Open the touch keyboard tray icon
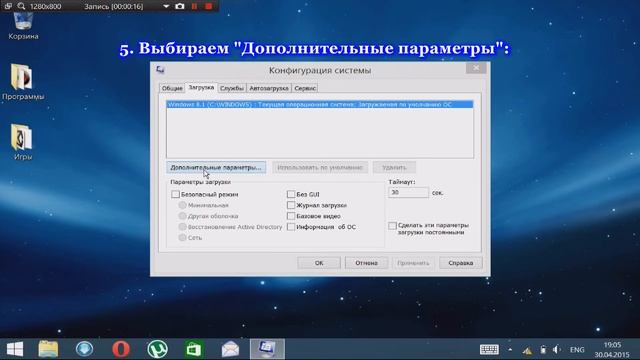The image size is (640, 360). (x=489, y=350)
